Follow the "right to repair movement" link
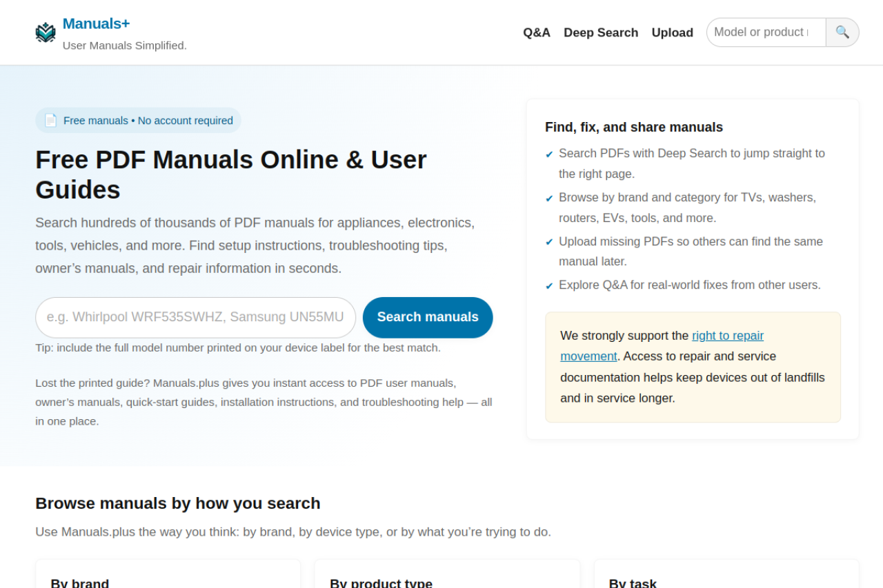Viewport: 883px width, 588px height. coord(727,336)
